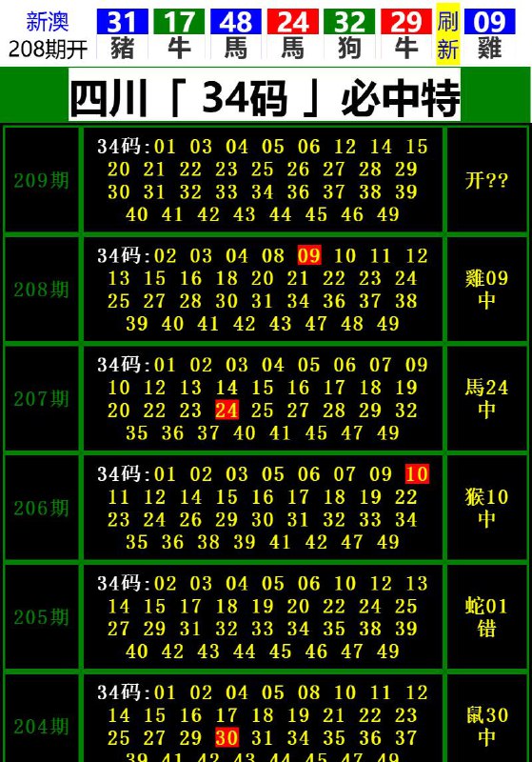Click highlighted number 24 in 207期

[227, 410]
